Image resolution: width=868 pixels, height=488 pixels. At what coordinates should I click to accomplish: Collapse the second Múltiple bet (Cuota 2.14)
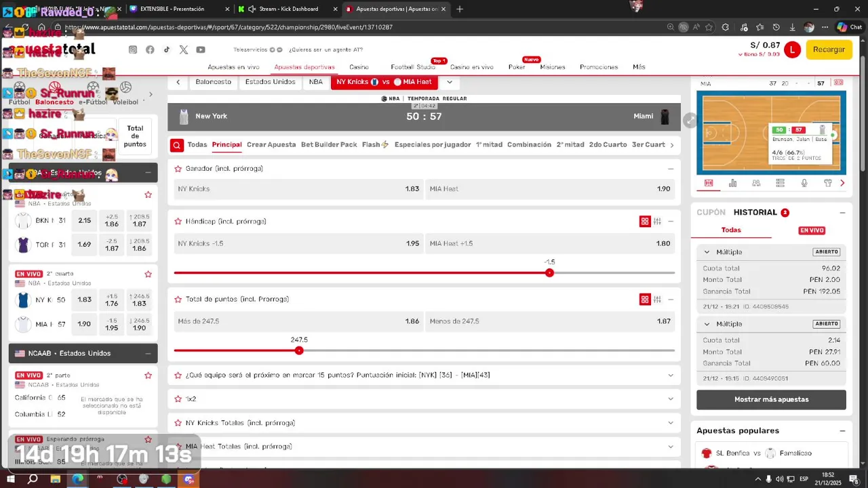click(x=707, y=324)
